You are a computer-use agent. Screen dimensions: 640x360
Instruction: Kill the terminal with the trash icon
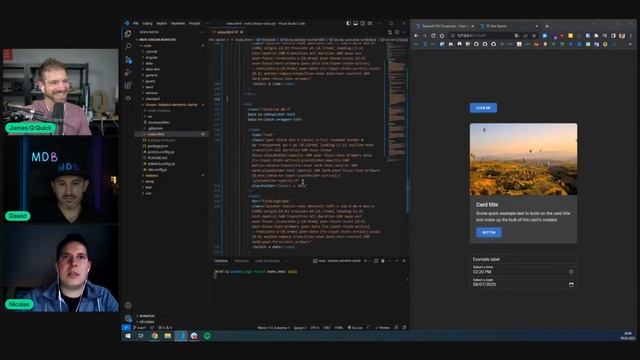383,261
